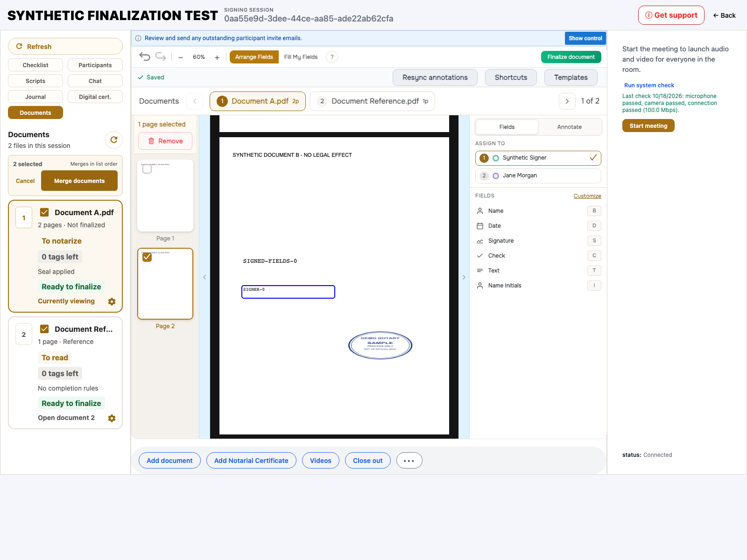Select the Check field tool

point(538,256)
